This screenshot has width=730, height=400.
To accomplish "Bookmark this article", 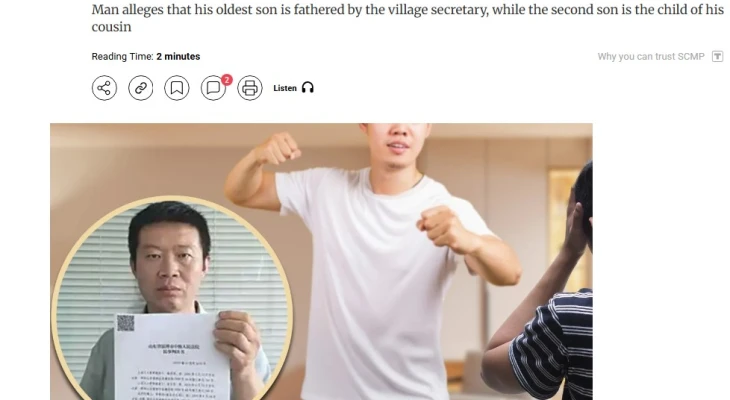I will pyautogui.click(x=177, y=88).
